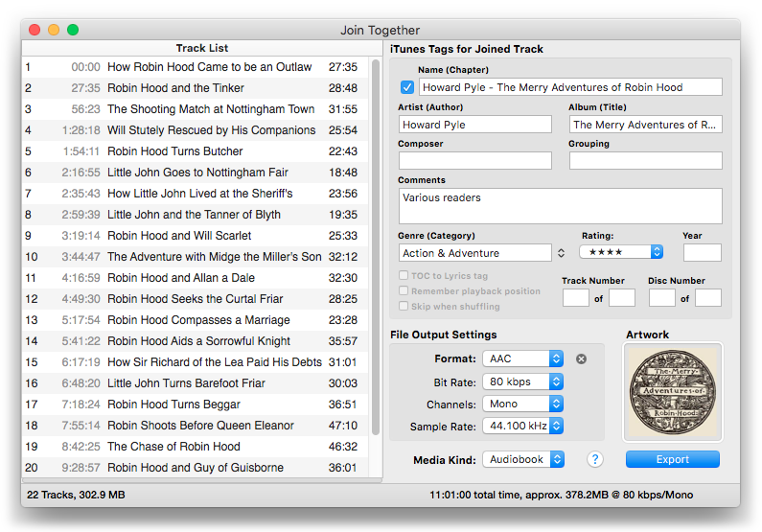
Task: Open the Rating stars dropdown
Action: point(621,252)
